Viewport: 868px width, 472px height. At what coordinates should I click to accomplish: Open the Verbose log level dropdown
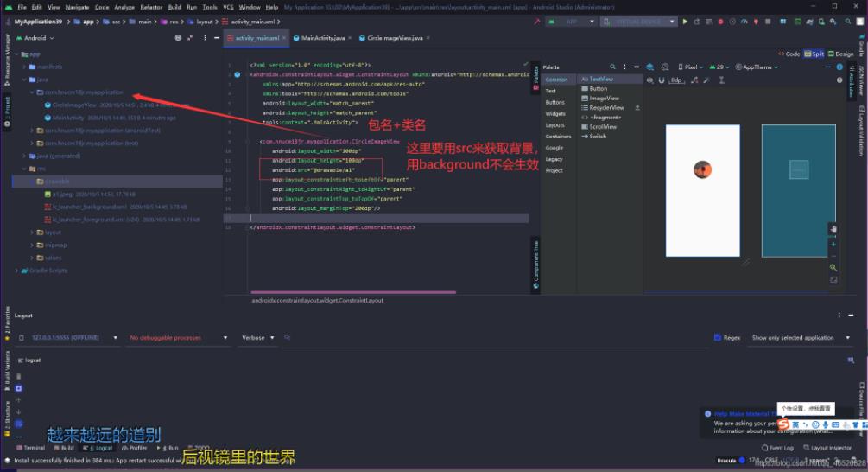258,337
